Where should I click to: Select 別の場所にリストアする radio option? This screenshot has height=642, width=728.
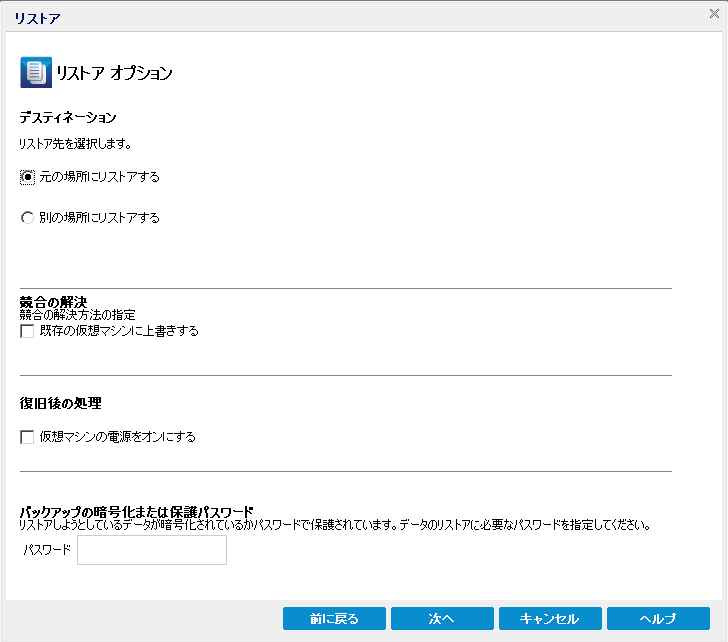(27, 218)
